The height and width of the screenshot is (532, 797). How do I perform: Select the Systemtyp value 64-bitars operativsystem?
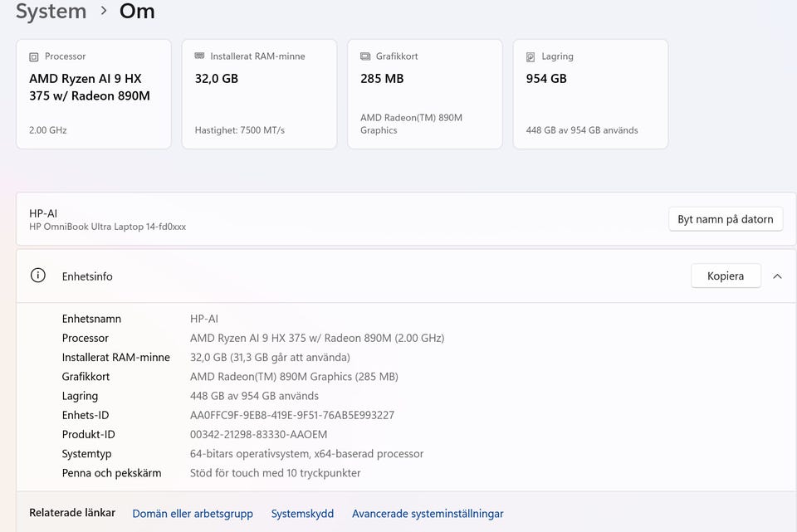pos(306,454)
